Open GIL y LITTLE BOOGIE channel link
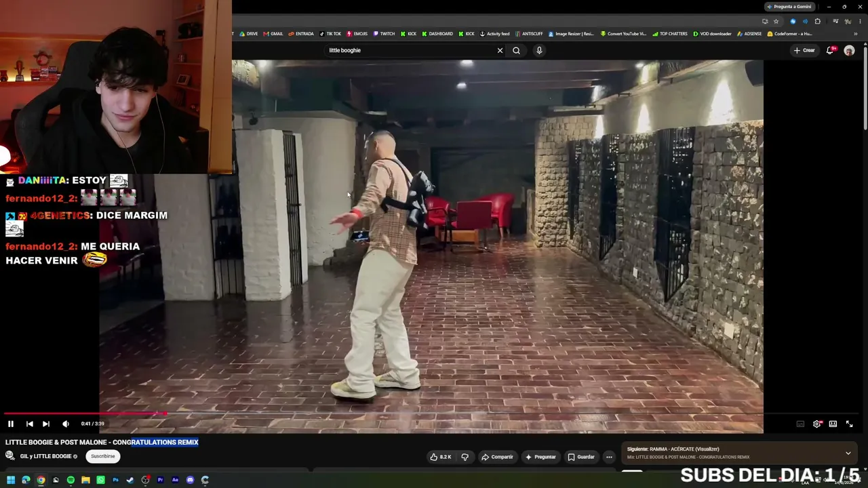This screenshot has width=868, height=488. coord(45,456)
